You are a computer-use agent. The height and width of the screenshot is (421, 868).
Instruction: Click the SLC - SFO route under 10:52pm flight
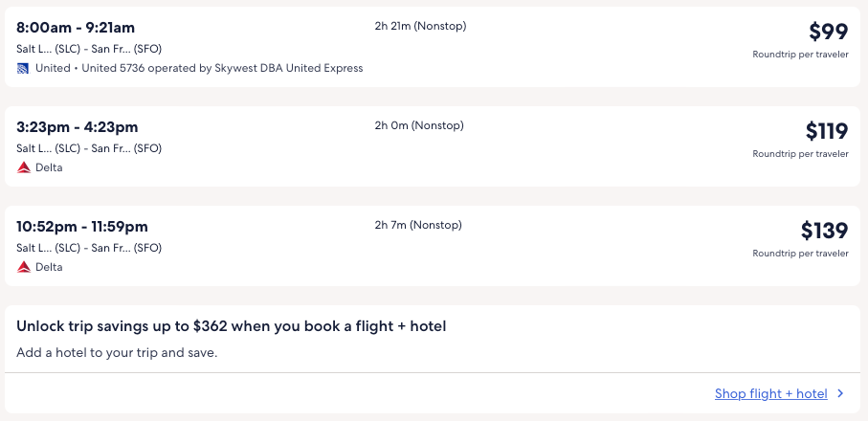89,248
